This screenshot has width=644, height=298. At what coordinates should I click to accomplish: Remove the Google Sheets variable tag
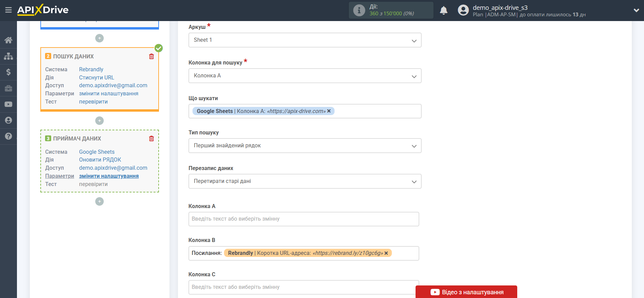[x=329, y=111]
